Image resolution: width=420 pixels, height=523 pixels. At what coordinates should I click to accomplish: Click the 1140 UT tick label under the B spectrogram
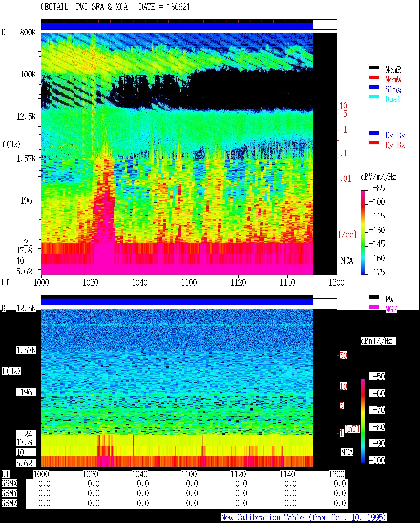pyautogui.click(x=287, y=474)
